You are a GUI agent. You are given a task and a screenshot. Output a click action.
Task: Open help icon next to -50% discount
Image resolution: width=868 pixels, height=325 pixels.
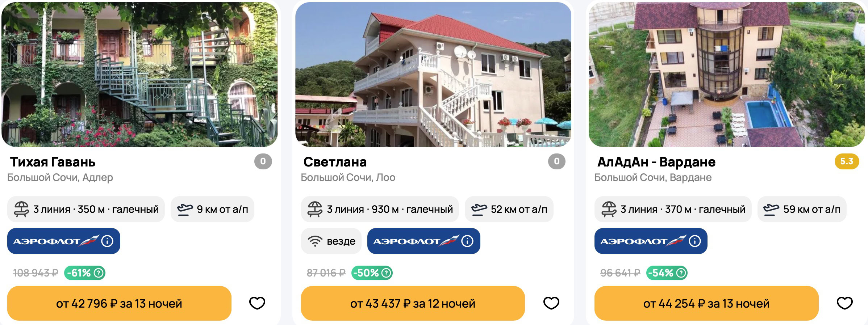click(386, 273)
